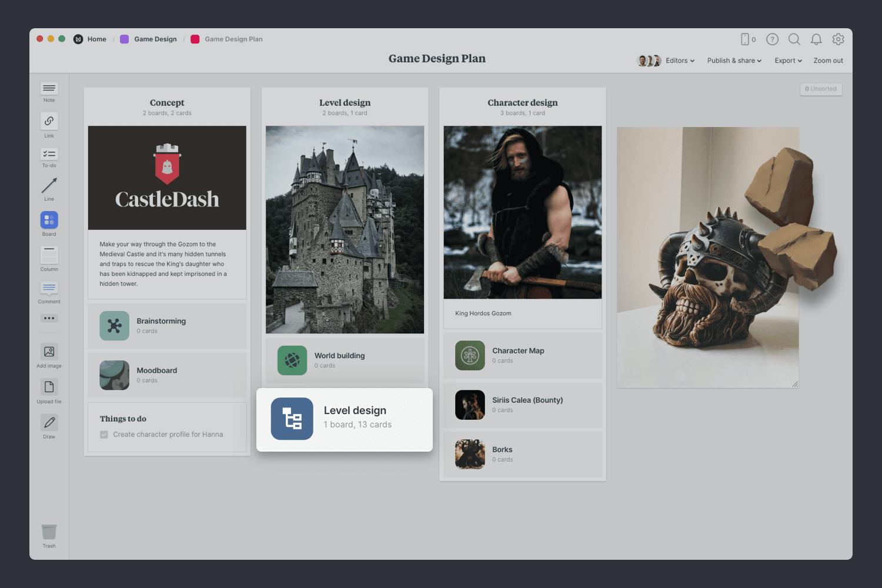Open notifications bell
Screen dimensions: 882x588
click(816, 39)
